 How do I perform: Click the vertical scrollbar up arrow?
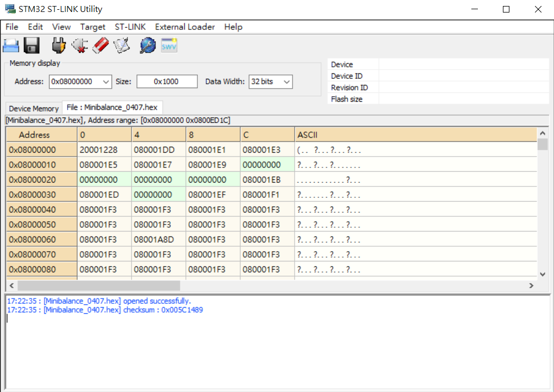coord(543,133)
